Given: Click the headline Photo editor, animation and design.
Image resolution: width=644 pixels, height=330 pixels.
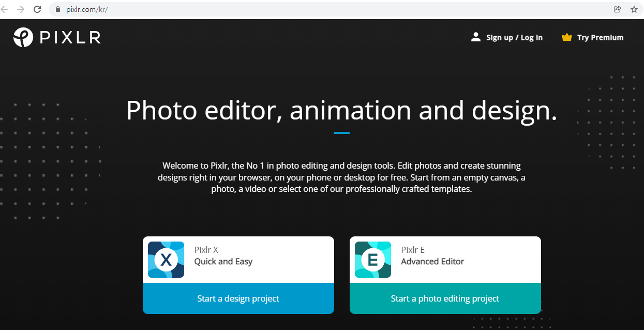Looking at the screenshot, I should (x=342, y=110).
